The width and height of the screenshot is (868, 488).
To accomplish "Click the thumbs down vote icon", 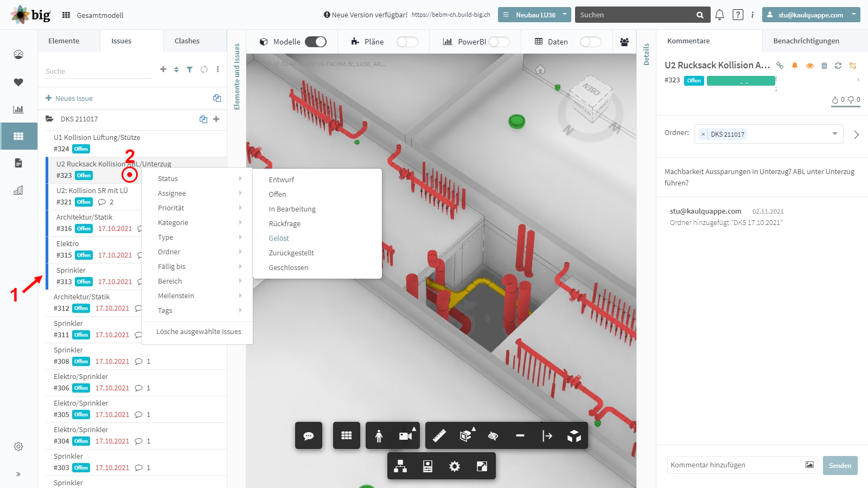I will click(x=851, y=100).
